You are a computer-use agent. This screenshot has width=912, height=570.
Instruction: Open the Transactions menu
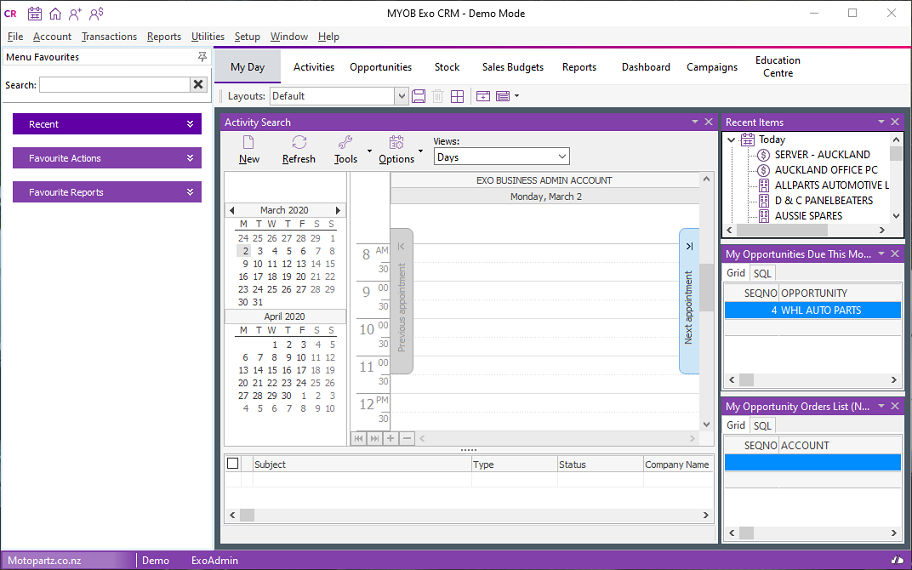click(x=109, y=37)
